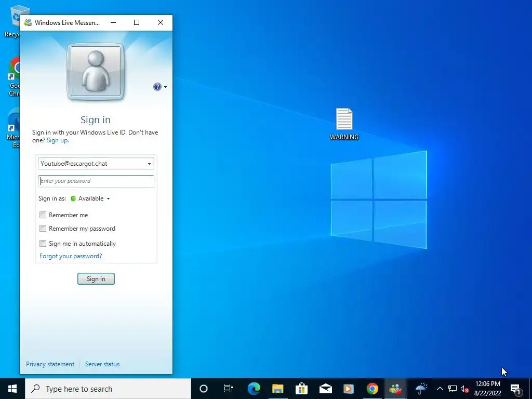Screen dimensions: 532x399
Task: Open the Mail app on the taskbar
Action: click(x=325, y=389)
